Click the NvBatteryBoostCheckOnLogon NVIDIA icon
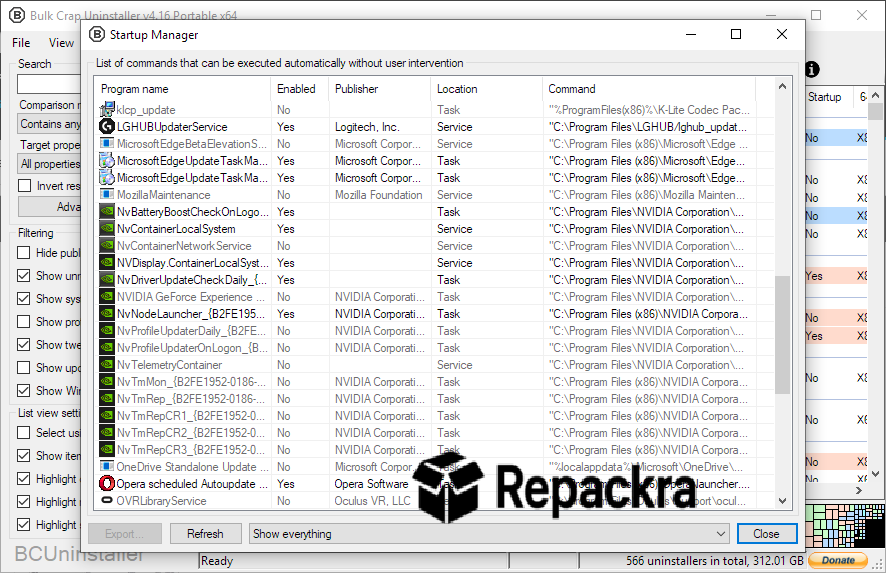The height and width of the screenshot is (573, 886). [x=107, y=211]
